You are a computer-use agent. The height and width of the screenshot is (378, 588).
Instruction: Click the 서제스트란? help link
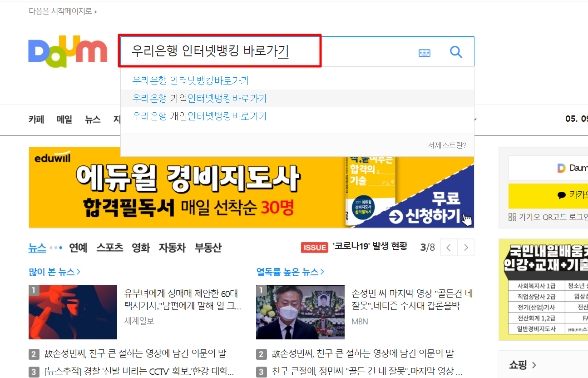[447, 145]
